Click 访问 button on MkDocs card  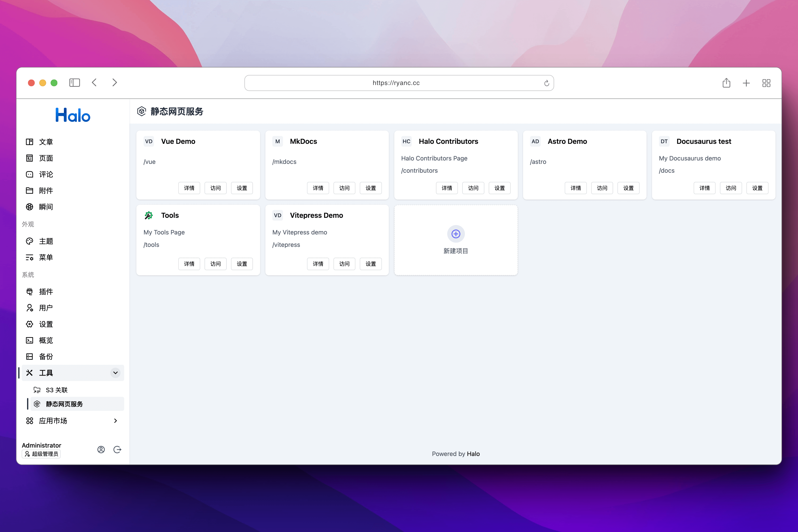click(x=344, y=188)
